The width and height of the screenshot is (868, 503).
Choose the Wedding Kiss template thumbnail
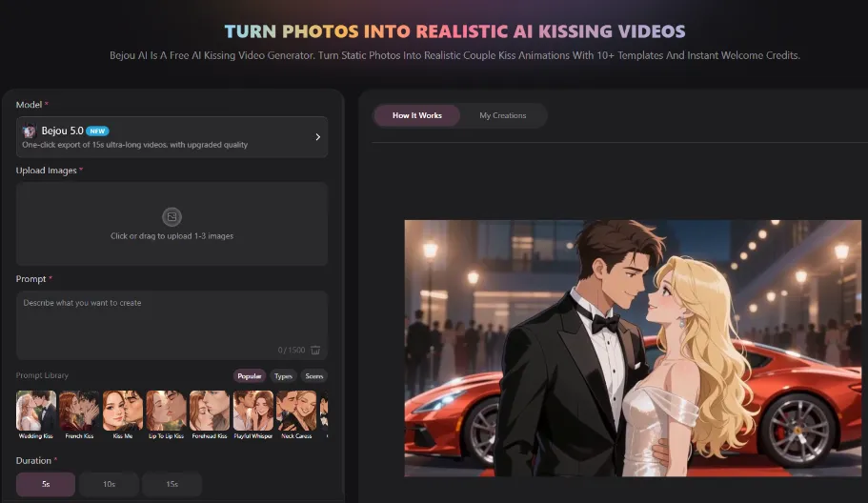pyautogui.click(x=36, y=411)
